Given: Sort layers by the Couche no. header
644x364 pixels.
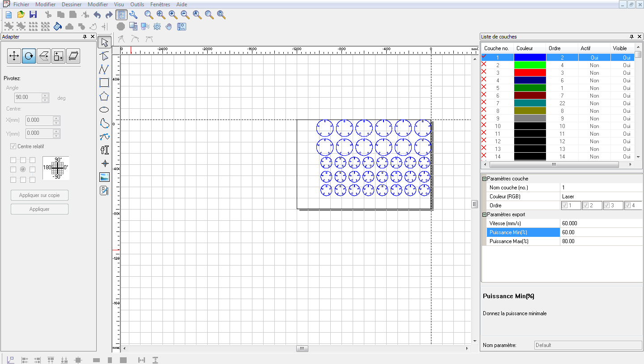Looking at the screenshot, I should [497, 48].
